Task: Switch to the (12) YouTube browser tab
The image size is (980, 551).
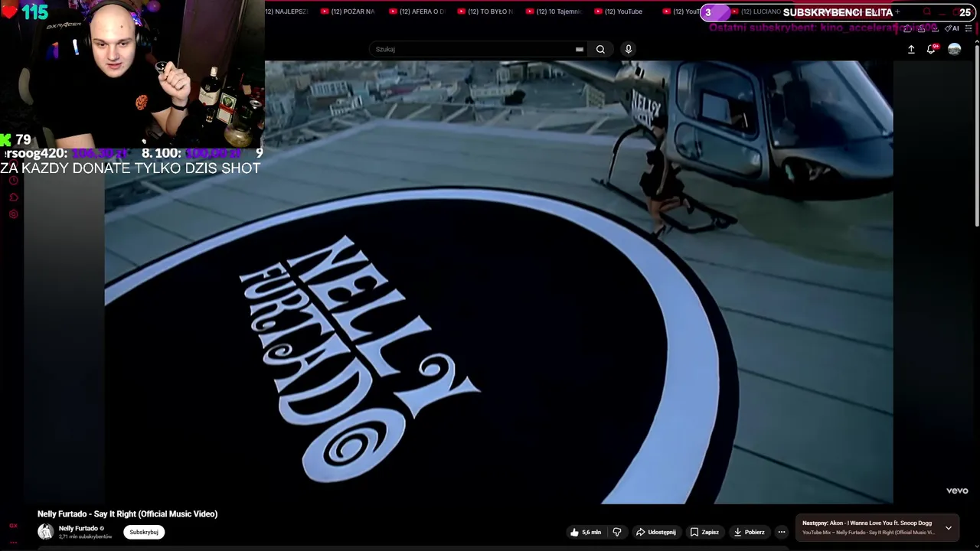Action: (x=619, y=11)
